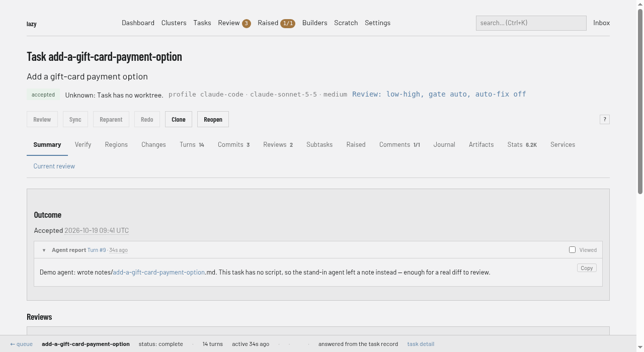Clone this task
Viewport: 644px width, 352px height.
point(179,119)
